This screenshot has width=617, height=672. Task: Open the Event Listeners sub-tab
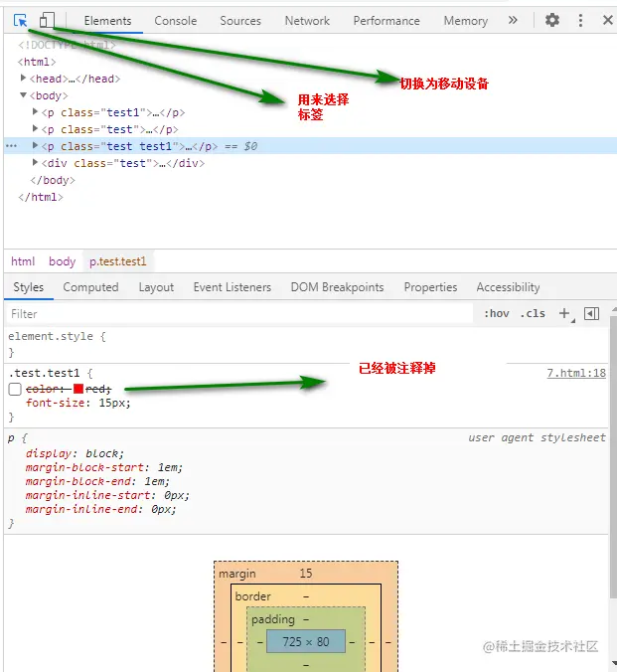pos(232,287)
